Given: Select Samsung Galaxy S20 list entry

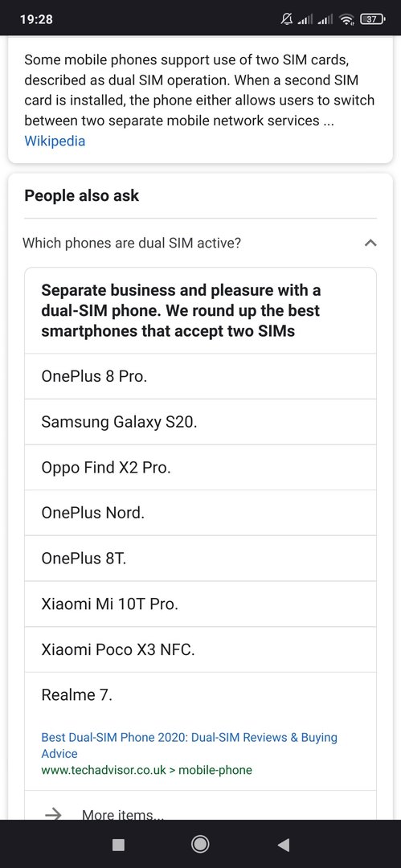Looking at the screenshot, I should pyautogui.click(x=201, y=422).
